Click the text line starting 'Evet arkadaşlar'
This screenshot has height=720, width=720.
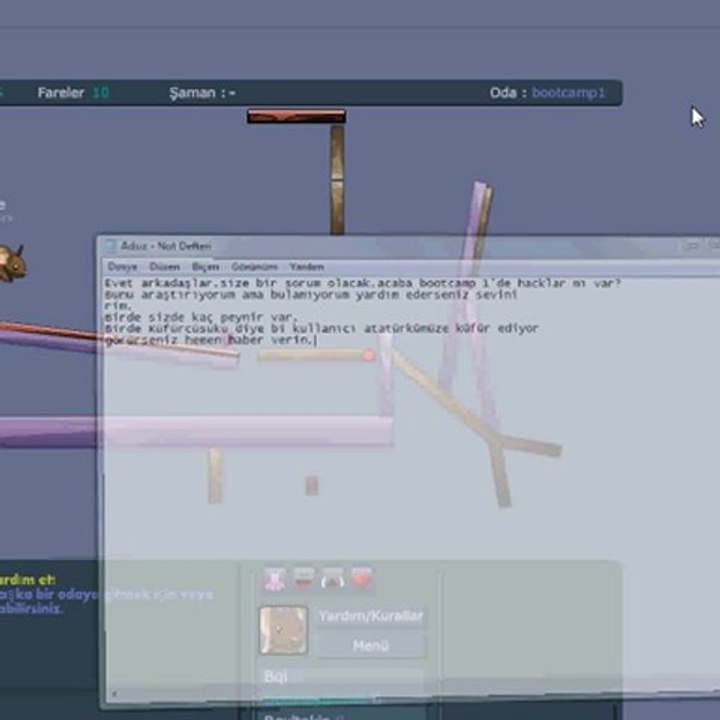(x=363, y=283)
